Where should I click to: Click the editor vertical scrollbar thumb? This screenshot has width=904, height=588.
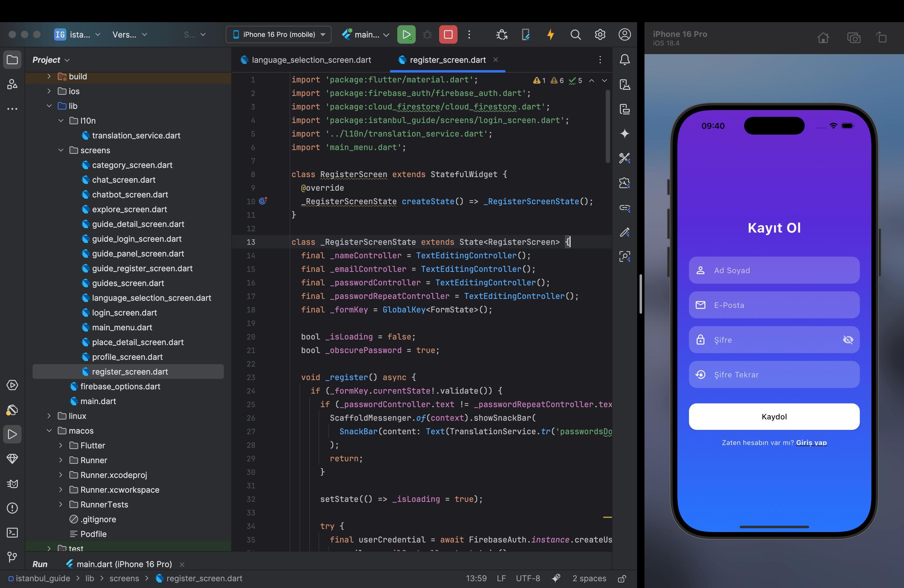pos(608,126)
